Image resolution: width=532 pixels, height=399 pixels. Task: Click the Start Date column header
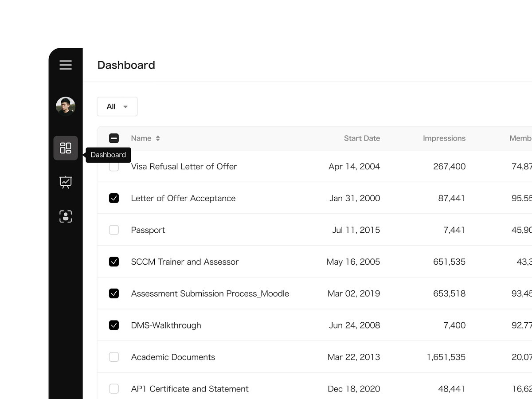(x=362, y=138)
